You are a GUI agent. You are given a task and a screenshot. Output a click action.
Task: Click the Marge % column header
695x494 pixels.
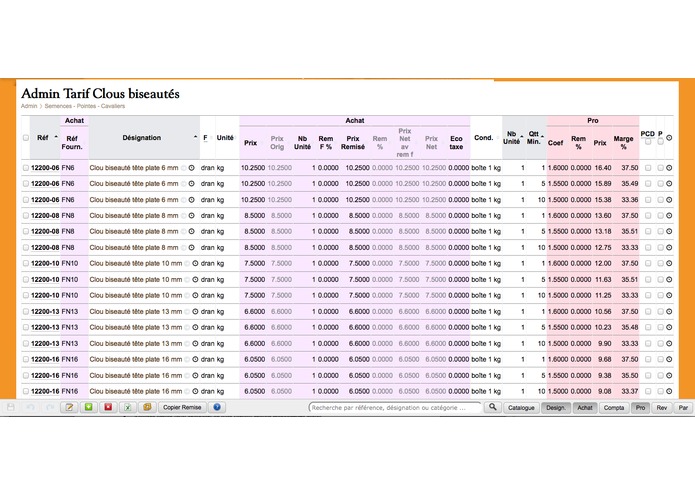[x=623, y=142]
